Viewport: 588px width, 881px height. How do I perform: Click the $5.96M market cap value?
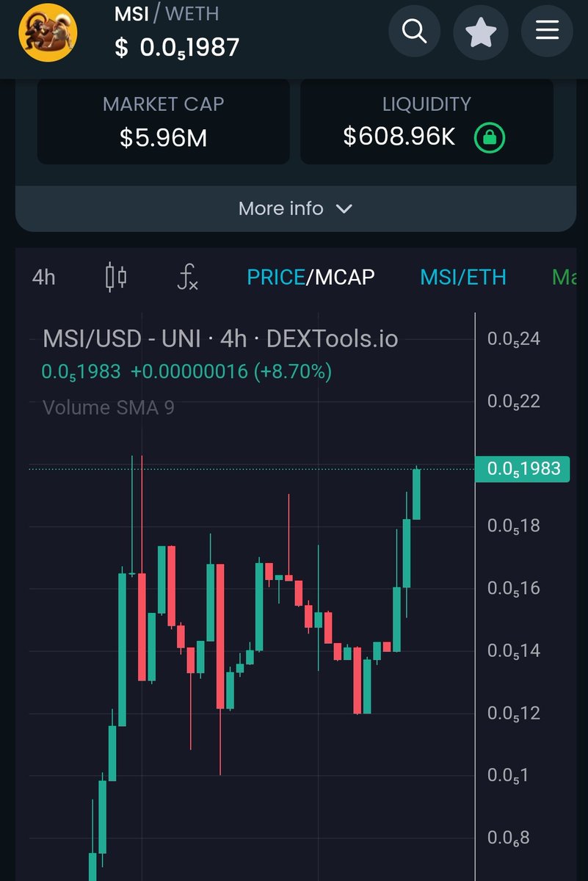[163, 137]
